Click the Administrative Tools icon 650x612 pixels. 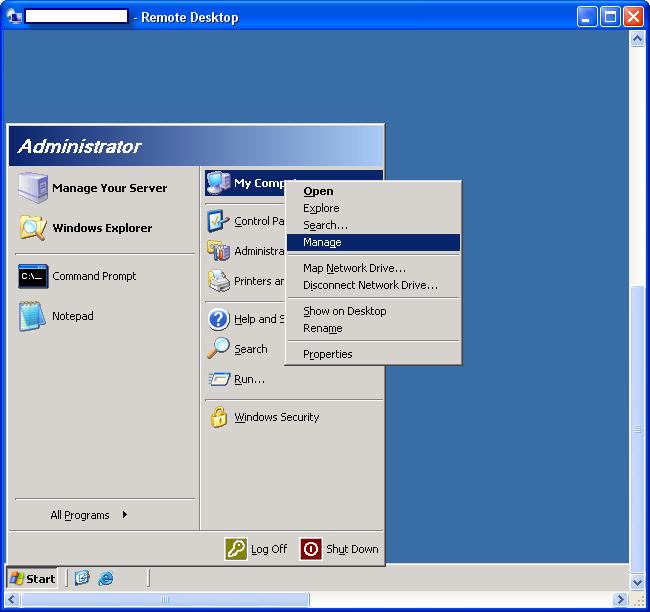[218, 251]
